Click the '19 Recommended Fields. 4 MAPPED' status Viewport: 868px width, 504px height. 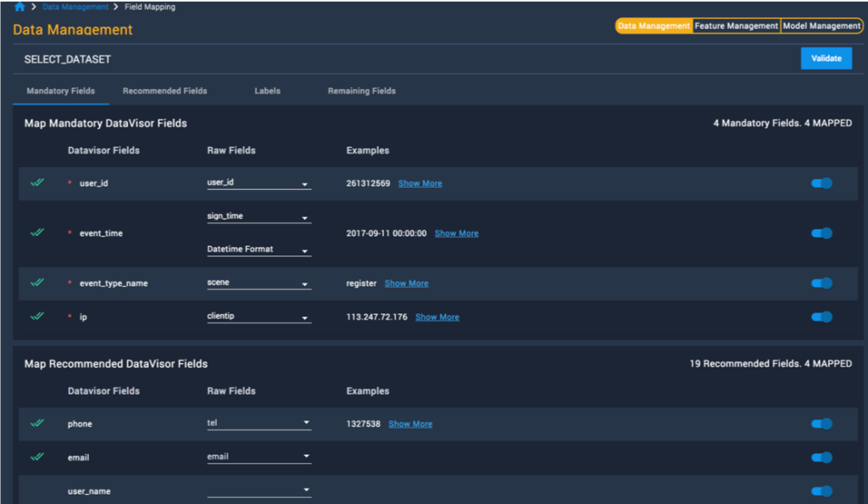771,363
